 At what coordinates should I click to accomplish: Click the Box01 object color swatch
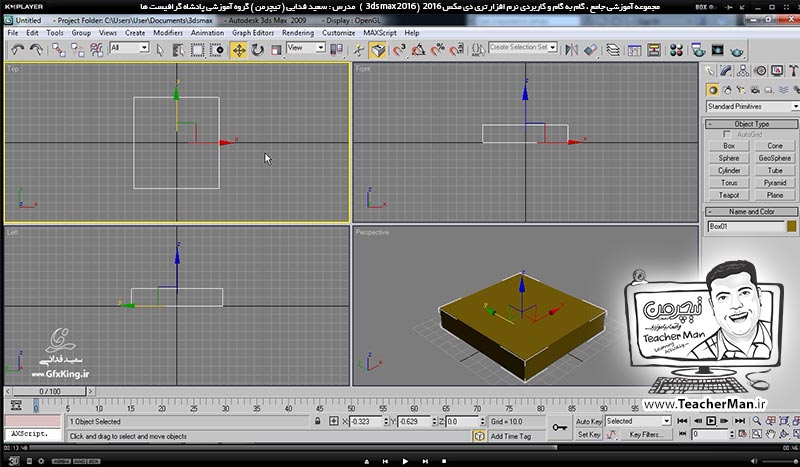791,226
